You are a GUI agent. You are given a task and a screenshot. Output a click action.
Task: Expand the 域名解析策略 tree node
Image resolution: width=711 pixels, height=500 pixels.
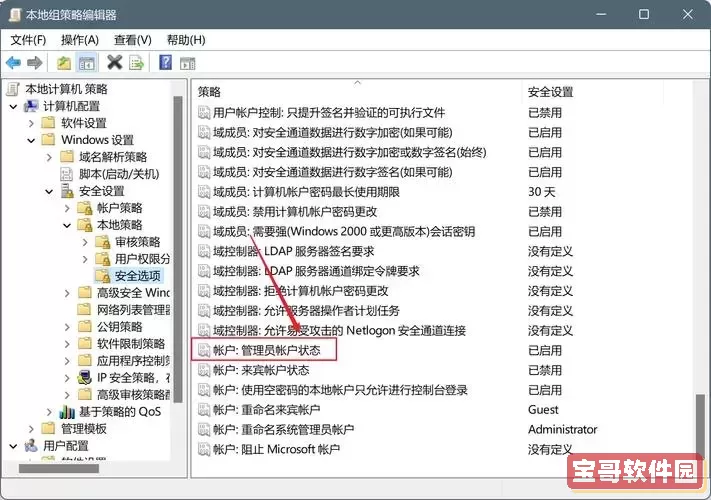(x=49, y=157)
